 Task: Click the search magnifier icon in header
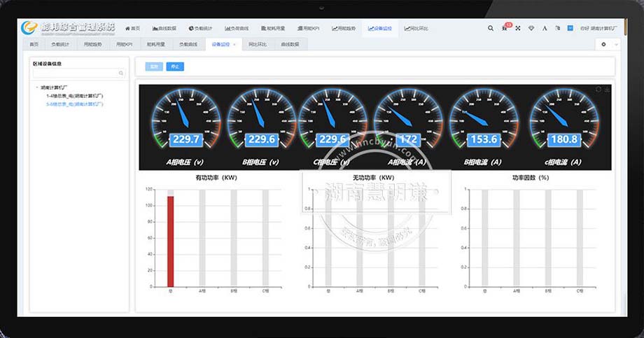[490, 28]
